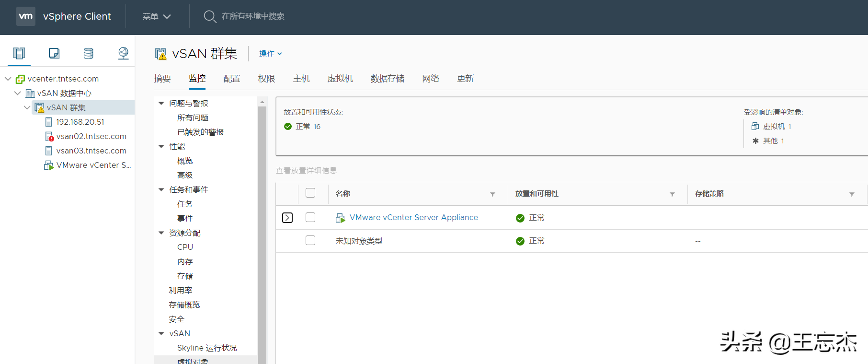This screenshot has width=868, height=364.
Task: Focus the 在所有环境中搜索 search field
Action: click(253, 16)
